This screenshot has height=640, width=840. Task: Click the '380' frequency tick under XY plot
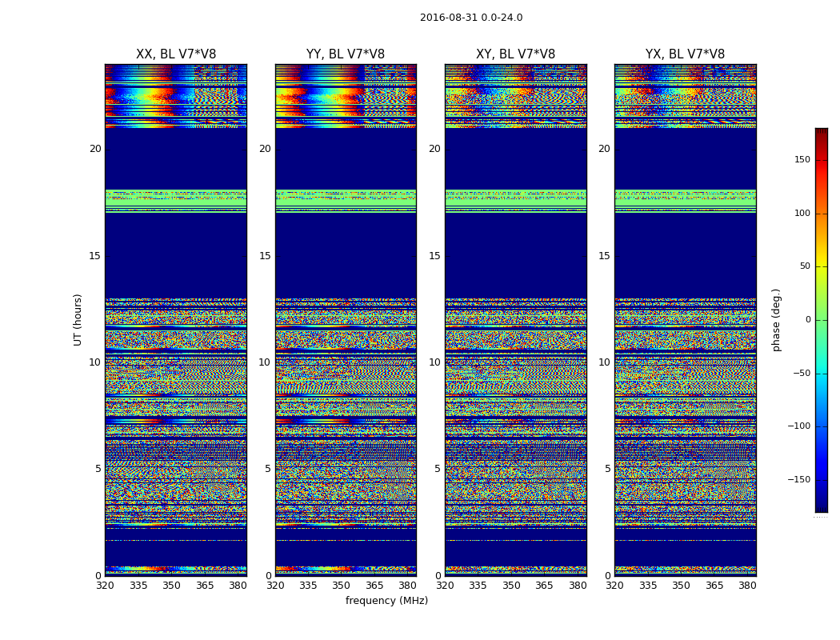578,586
